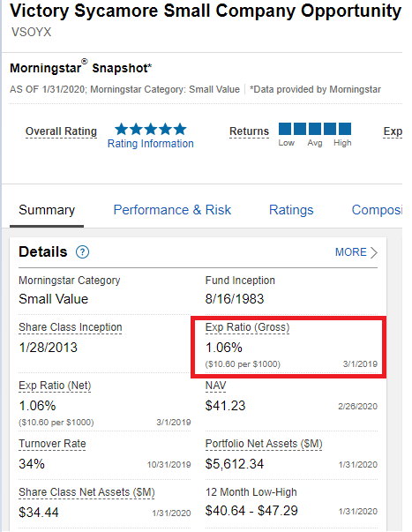This screenshot has width=412, height=532.
Task: Switch to the Ratings tab
Action: pos(291,210)
